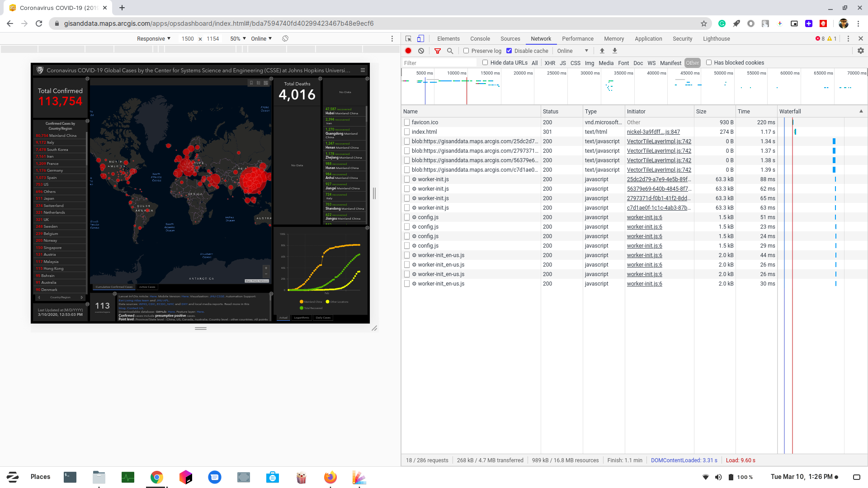The image size is (868, 488).
Task: Open the Responsive device dropdown
Action: tap(153, 39)
